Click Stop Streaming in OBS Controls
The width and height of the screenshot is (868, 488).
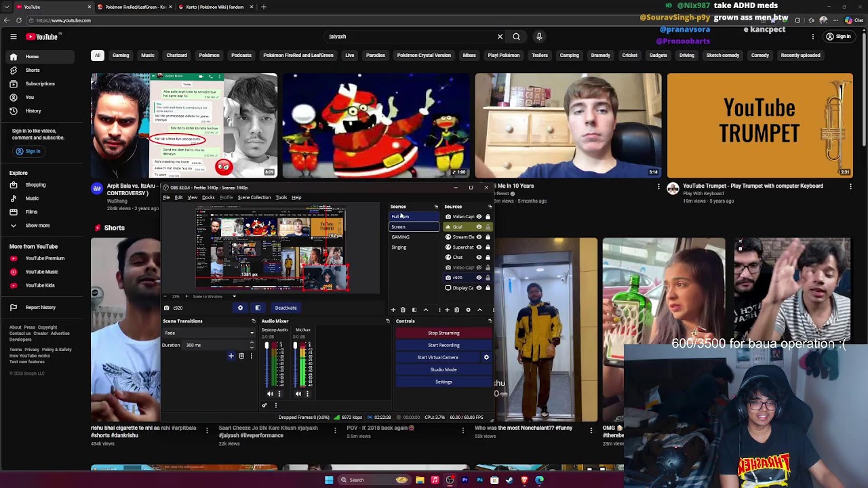(x=443, y=333)
